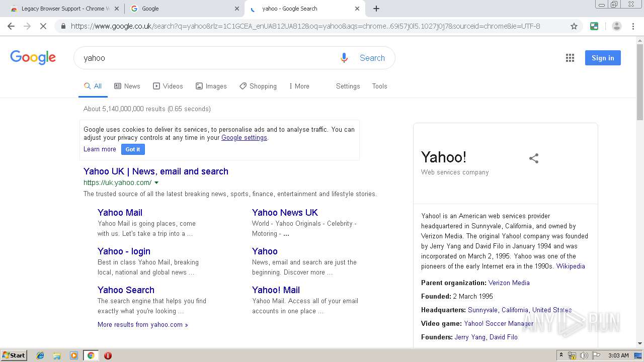This screenshot has height=362, width=644.
Task: Open More results from yahoo.com
Action: tap(143, 324)
